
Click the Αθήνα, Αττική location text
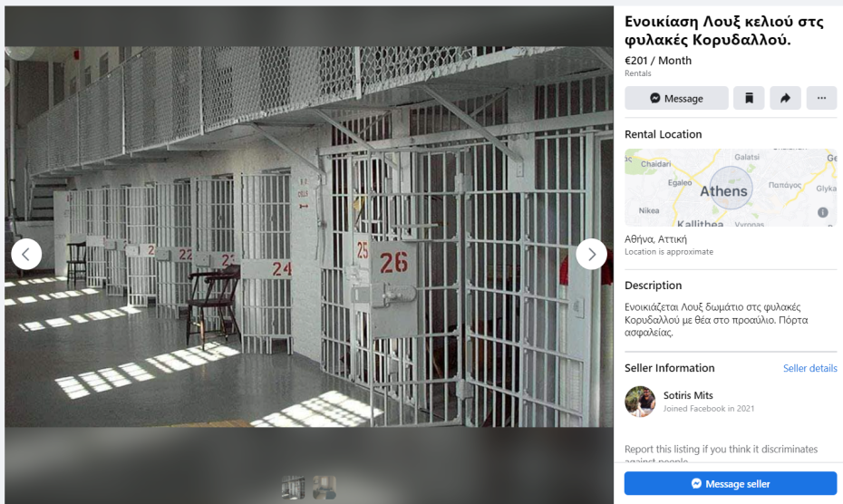click(x=655, y=239)
